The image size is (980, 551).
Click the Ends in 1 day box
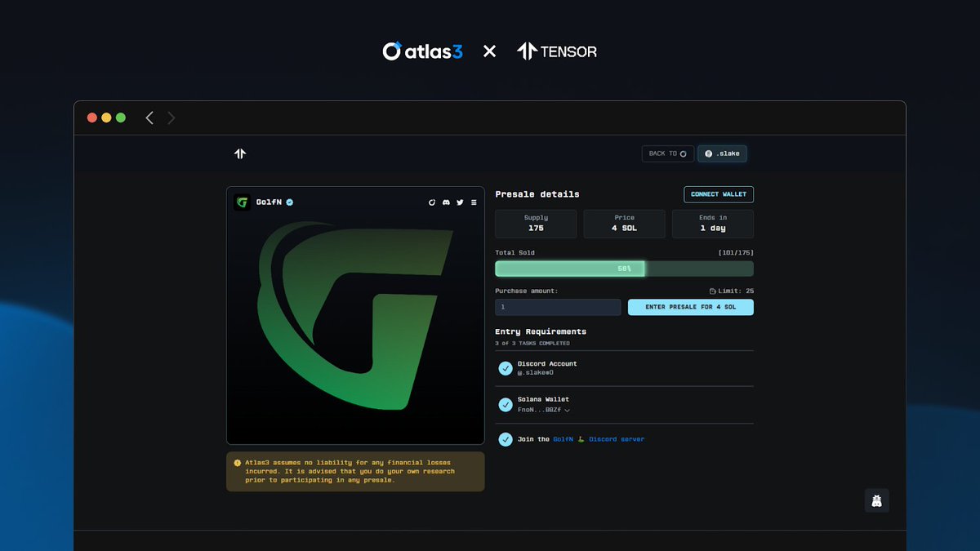[713, 224]
